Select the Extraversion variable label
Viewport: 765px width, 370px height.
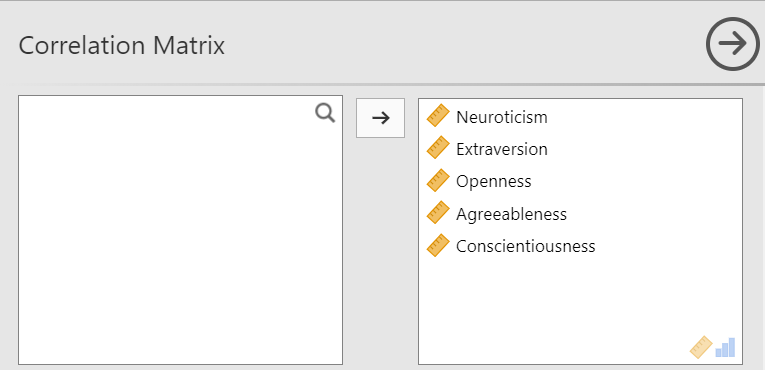tap(502, 149)
